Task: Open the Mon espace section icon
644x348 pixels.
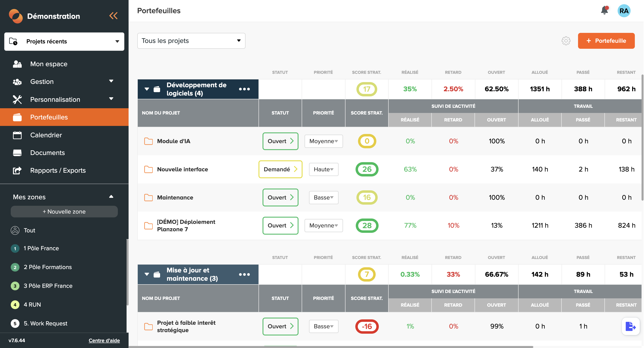Action: (17, 64)
